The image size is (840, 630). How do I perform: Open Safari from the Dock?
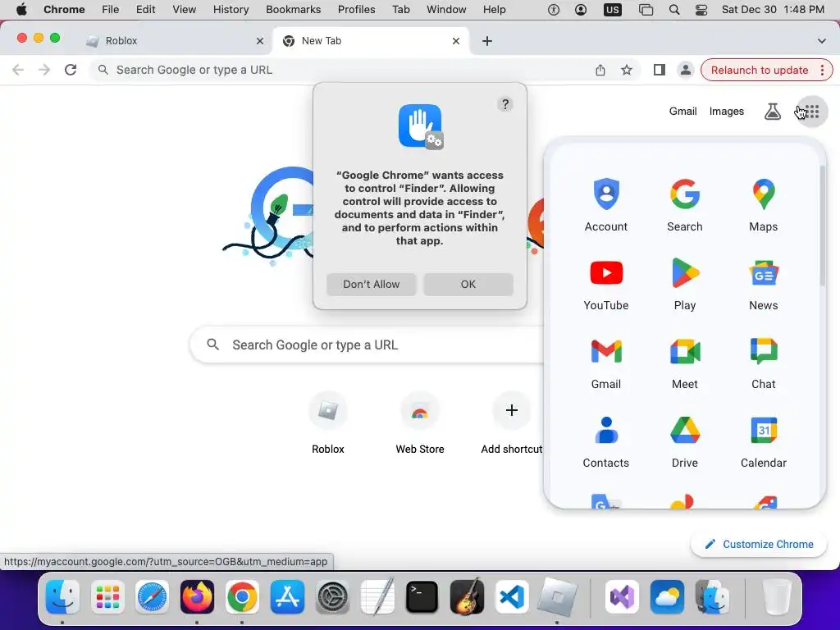[152, 597]
